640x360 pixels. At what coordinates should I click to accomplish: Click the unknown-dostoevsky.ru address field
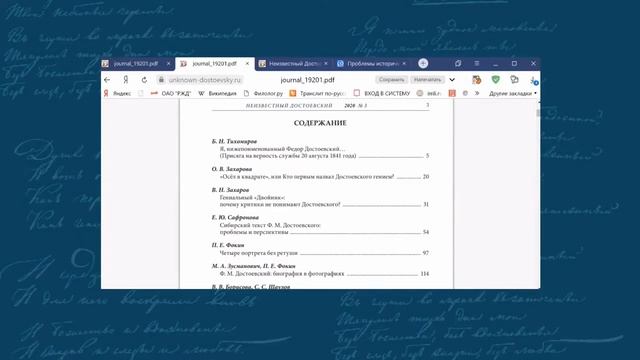point(205,80)
